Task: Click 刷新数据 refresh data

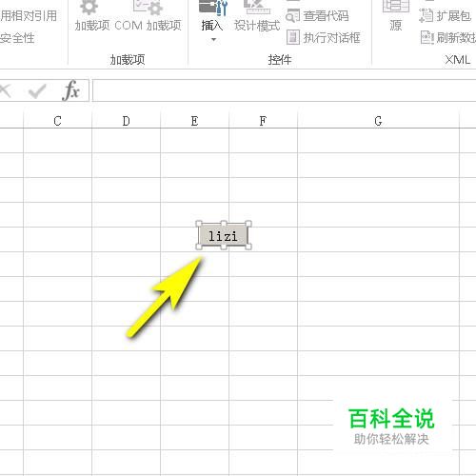Action: point(447,37)
